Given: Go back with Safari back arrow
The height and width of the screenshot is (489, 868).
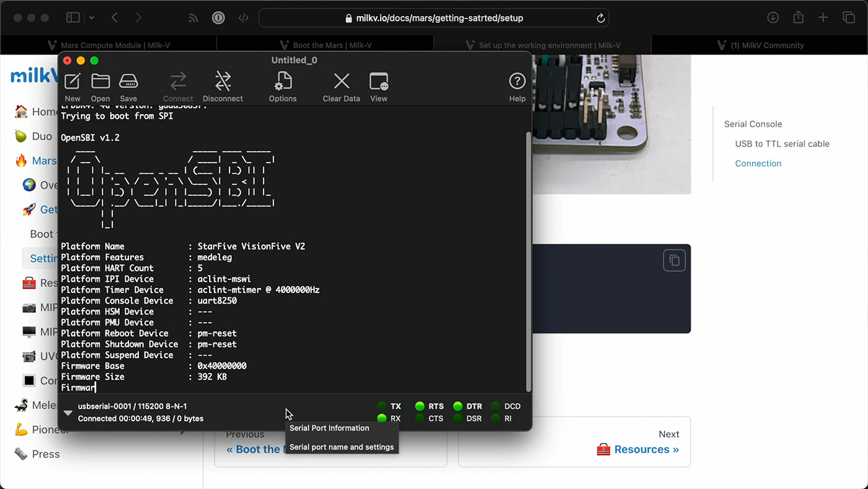Looking at the screenshot, I should click(x=115, y=17).
